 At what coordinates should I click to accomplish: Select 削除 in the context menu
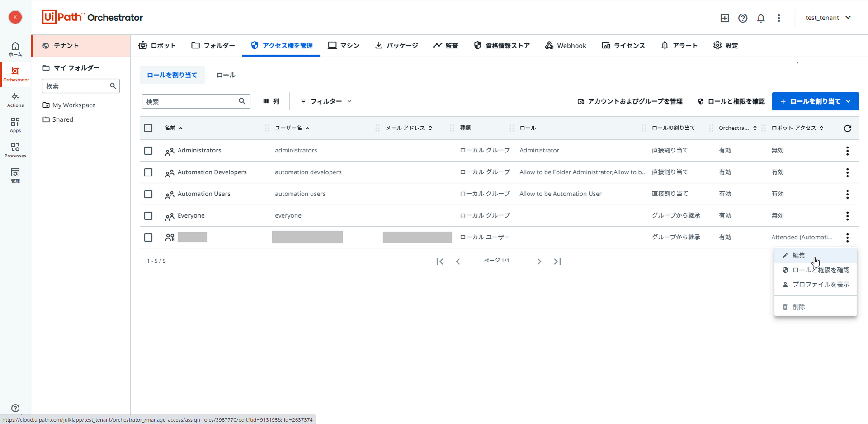(x=815, y=307)
